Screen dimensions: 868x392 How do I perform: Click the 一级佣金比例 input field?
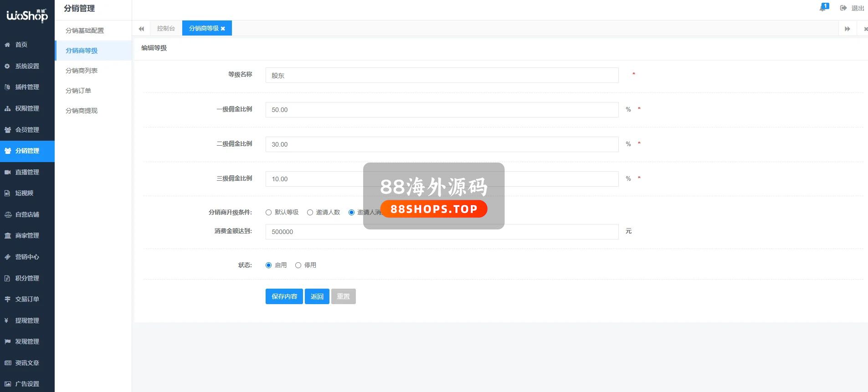[442, 110]
